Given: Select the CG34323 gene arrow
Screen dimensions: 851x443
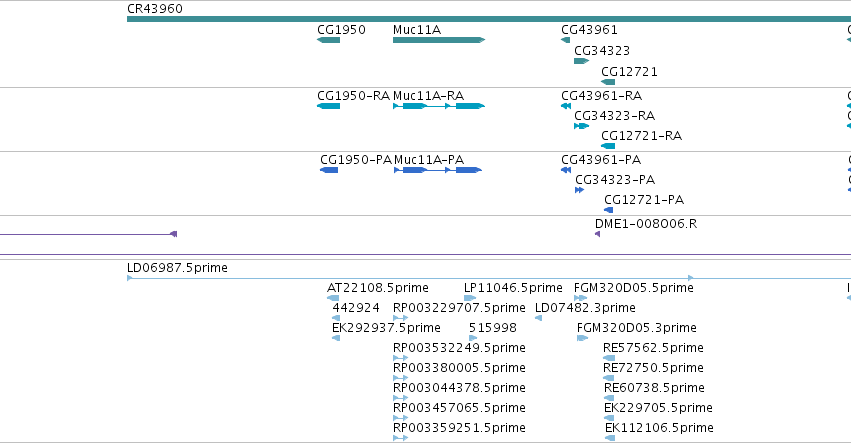Looking at the screenshot, I should point(581,61).
